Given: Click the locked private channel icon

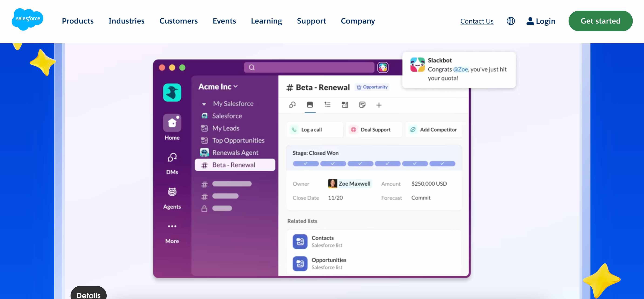Looking at the screenshot, I should pyautogui.click(x=204, y=208).
